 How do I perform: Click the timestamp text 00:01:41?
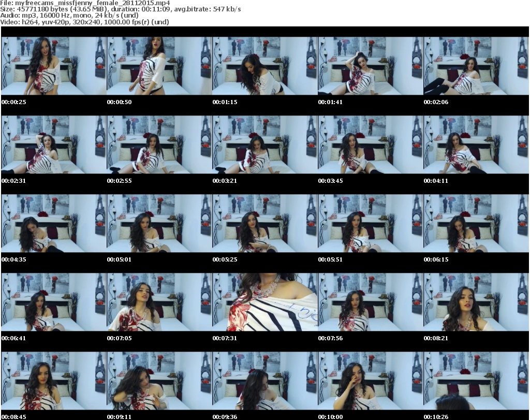pyautogui.click(x=330, y=102)
